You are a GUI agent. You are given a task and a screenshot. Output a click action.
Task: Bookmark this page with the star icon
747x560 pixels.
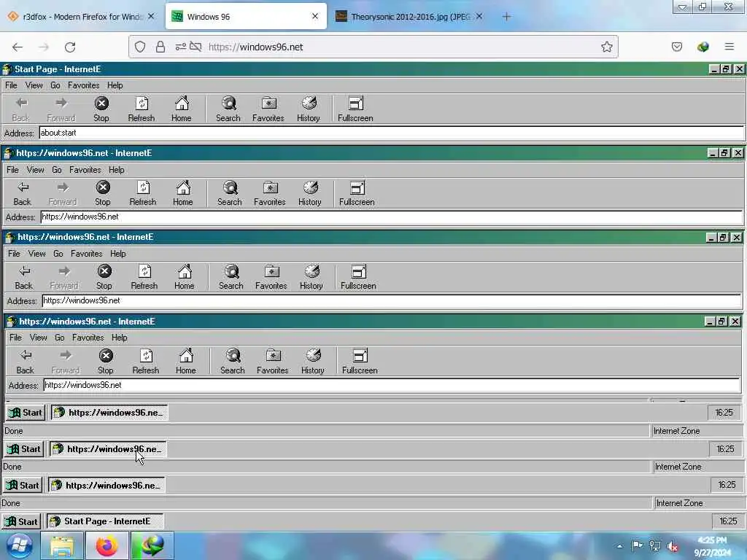(x=606, y=47)
